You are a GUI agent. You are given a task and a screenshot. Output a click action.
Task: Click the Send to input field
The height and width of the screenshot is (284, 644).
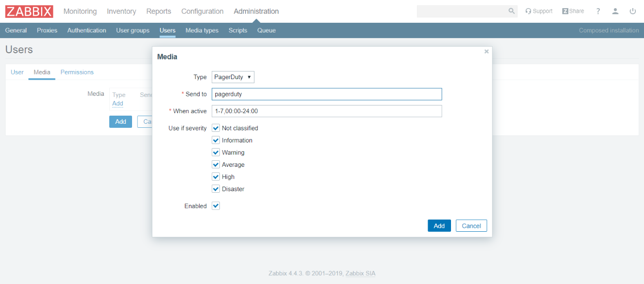click(x=327, y=94)
